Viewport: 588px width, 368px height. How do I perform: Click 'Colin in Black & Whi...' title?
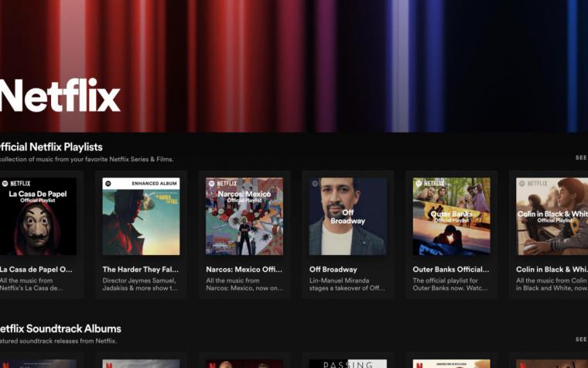click(x=552, y=270)
